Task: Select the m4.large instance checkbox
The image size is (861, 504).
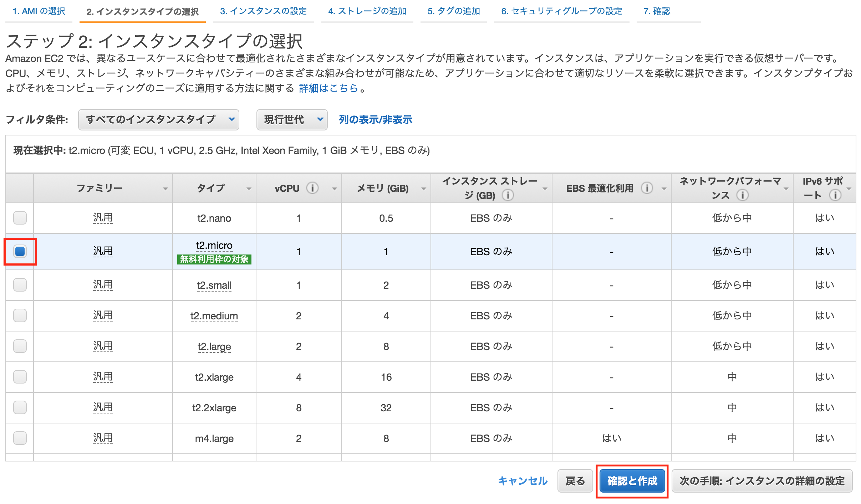Action: tap(20, 438)
